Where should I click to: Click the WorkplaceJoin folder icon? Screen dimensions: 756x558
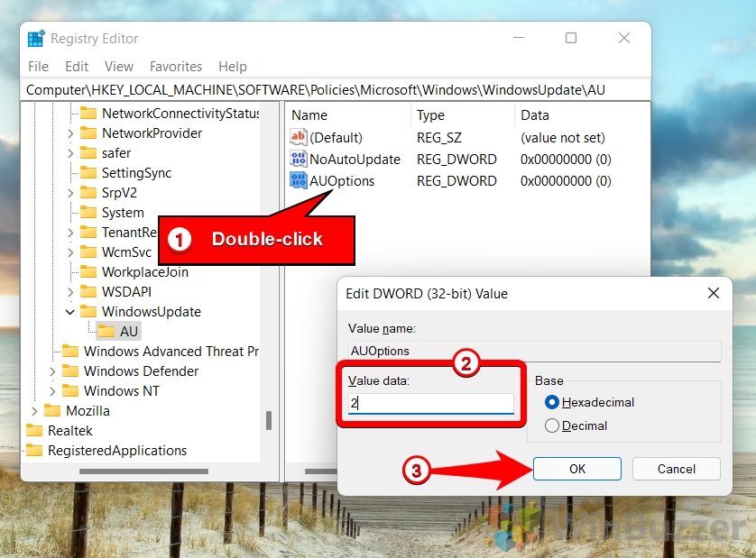88,271
